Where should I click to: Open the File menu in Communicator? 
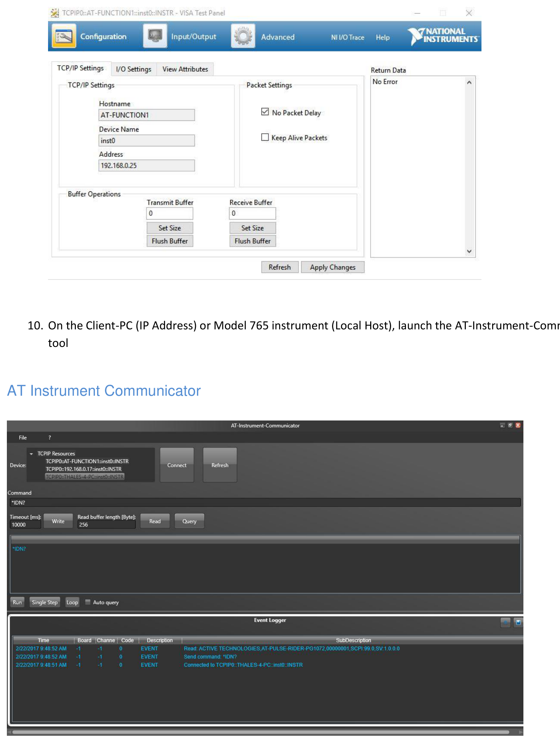click(23, 438)
